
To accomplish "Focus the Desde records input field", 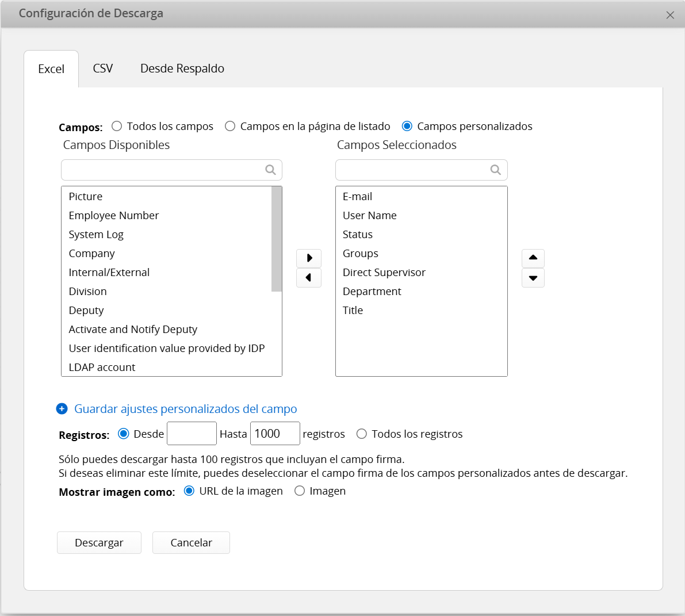I will pos(192,434).
